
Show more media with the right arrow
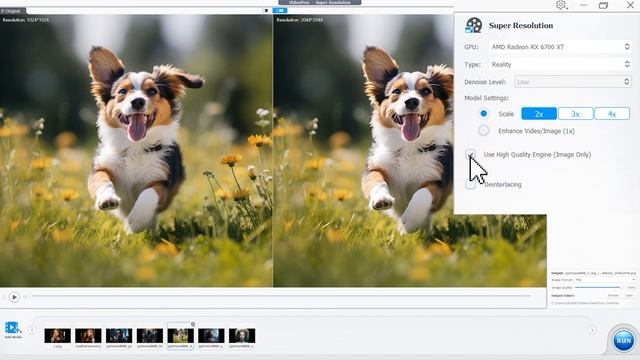tap(592, 330)
